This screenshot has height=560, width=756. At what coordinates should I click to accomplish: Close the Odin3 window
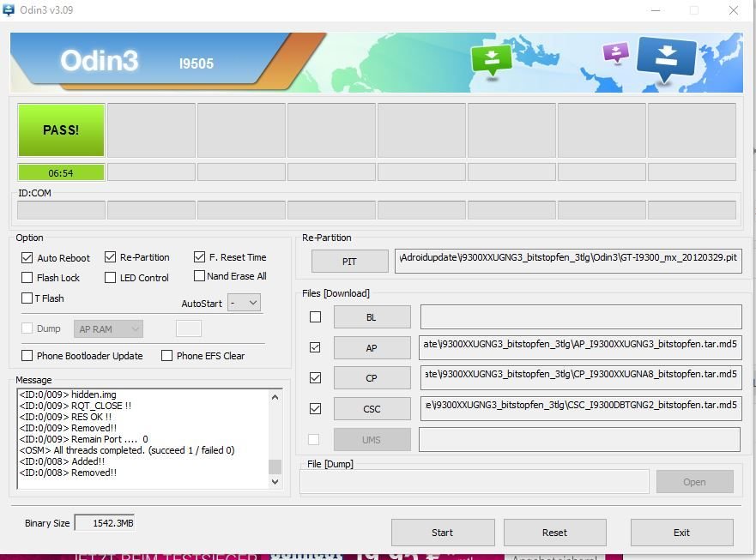point(734,10)
